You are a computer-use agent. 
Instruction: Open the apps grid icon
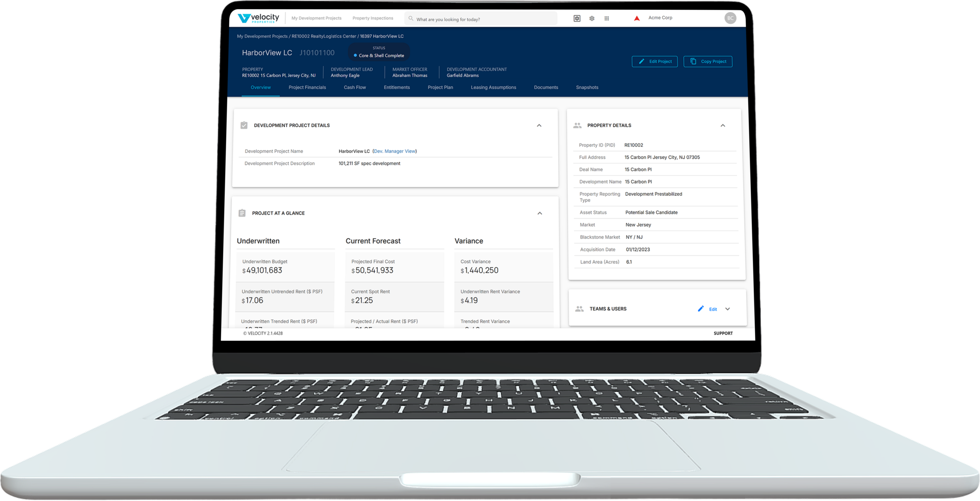[607, 18]
